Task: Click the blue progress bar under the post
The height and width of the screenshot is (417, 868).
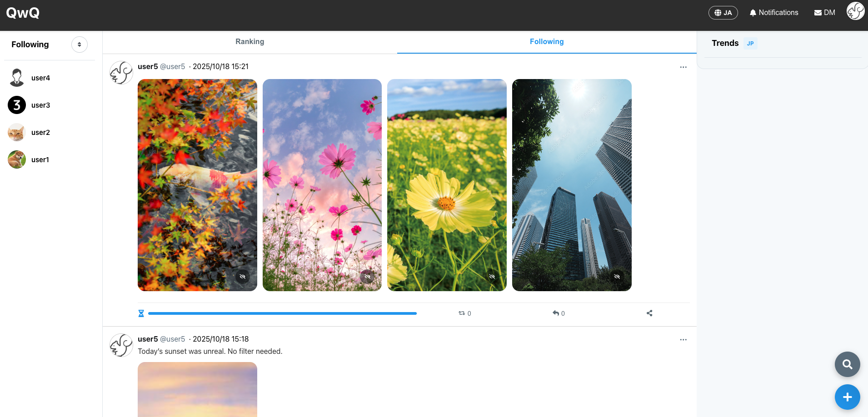Action: click(282, 313)
